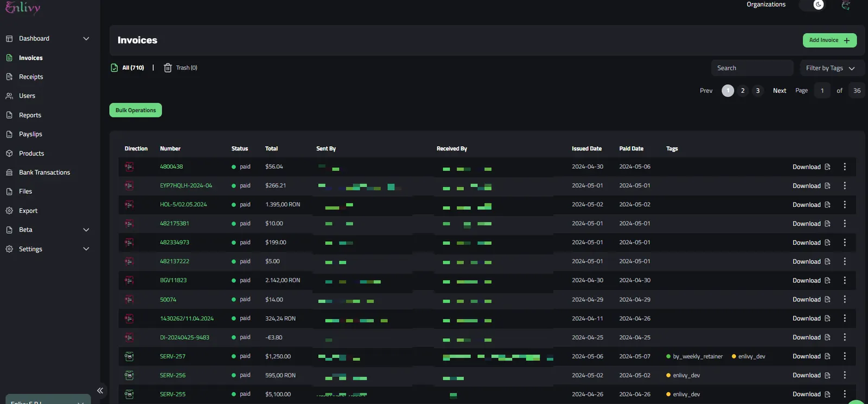Toggle dark mode switch
Viewport: 868px width, 404px height.
pos(812,5)
